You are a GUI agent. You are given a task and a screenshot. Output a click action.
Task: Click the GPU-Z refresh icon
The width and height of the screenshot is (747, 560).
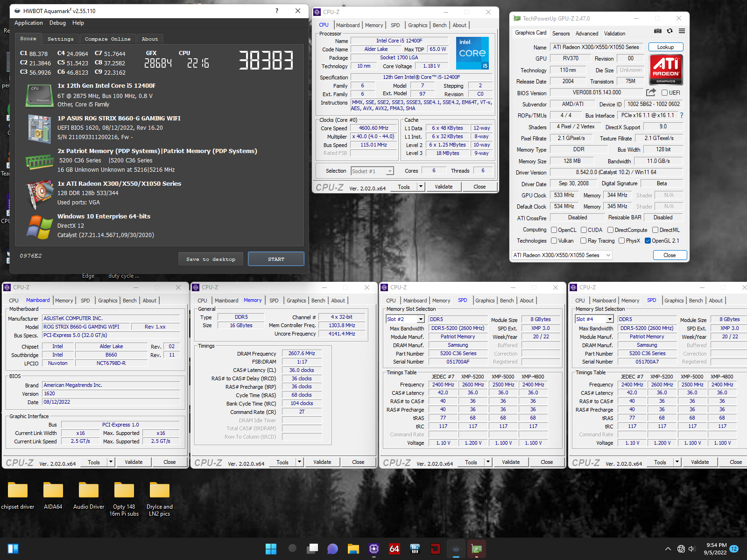point(669,31)
